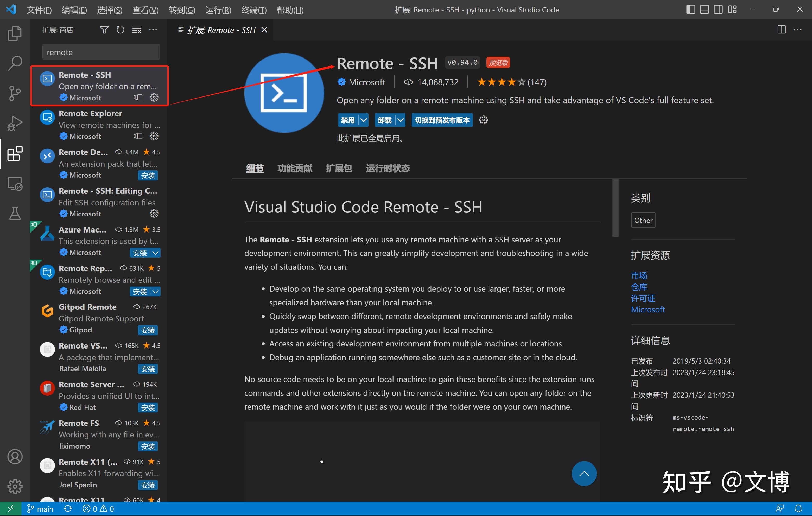Open the notifications bell in the status bar
The width and height of the screenshot is (812, 516).
pos(799,508)
